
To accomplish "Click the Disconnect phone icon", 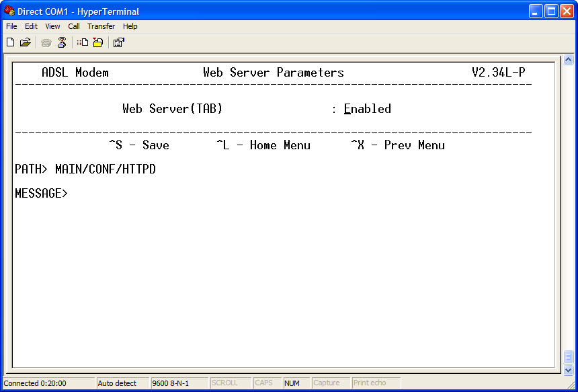I will pos(61,42).
